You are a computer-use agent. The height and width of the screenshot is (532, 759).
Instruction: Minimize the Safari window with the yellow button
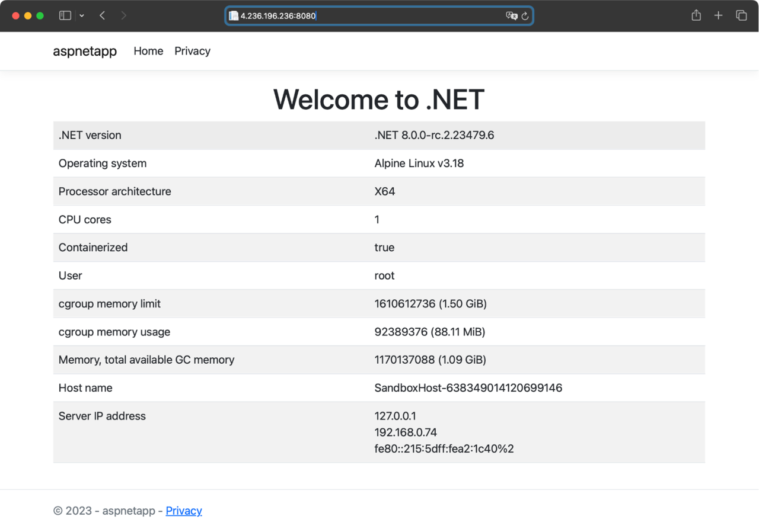tap(28, 16)
